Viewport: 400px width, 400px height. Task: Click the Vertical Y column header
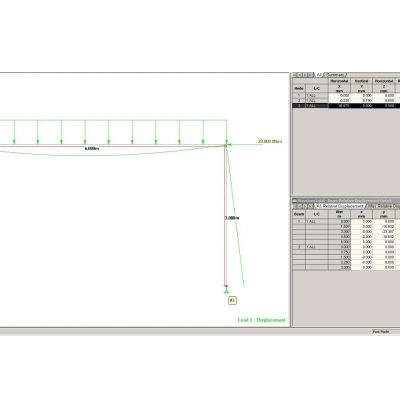tap(361, 86)
